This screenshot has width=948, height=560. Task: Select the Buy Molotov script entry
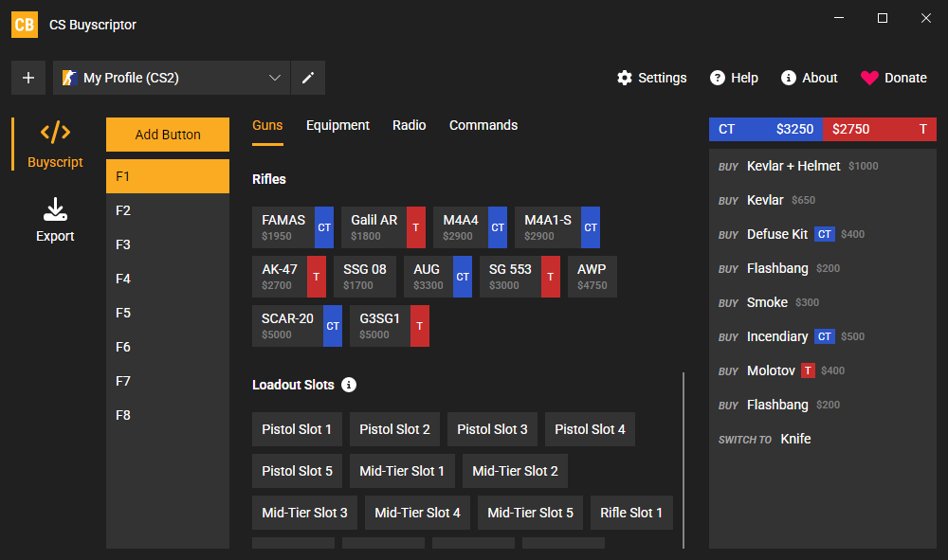point(822,370)
